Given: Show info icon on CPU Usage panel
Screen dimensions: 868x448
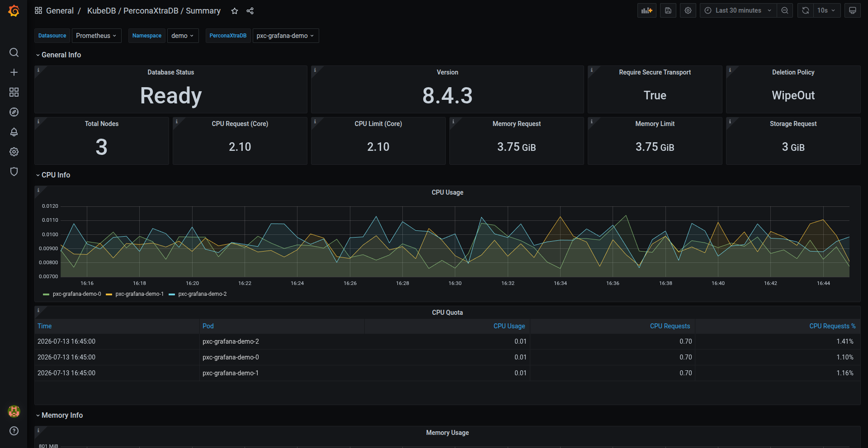Looking at the screenshot, I should click(x=38, y=190).
